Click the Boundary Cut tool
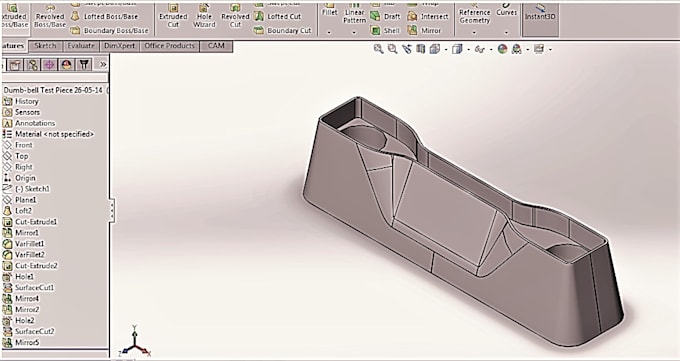The width and height of the screenshot is (680, 361). [x=283, y=30]
